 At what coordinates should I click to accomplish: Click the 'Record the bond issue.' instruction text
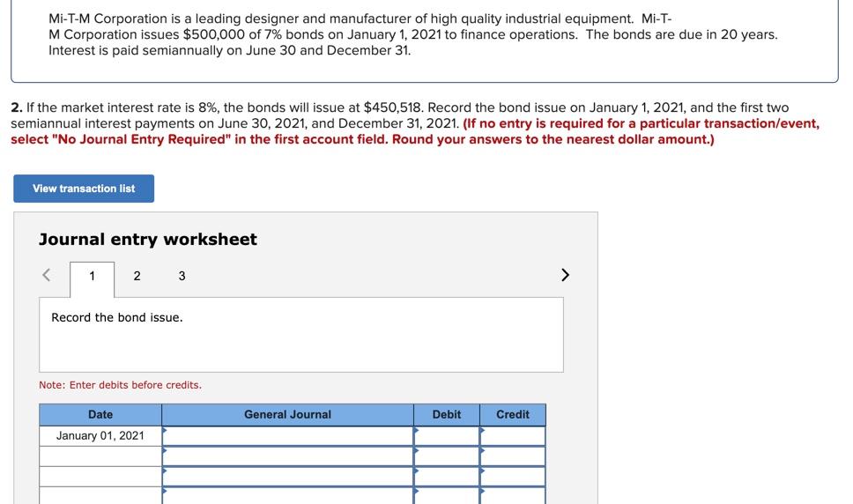tap(117, 317)
